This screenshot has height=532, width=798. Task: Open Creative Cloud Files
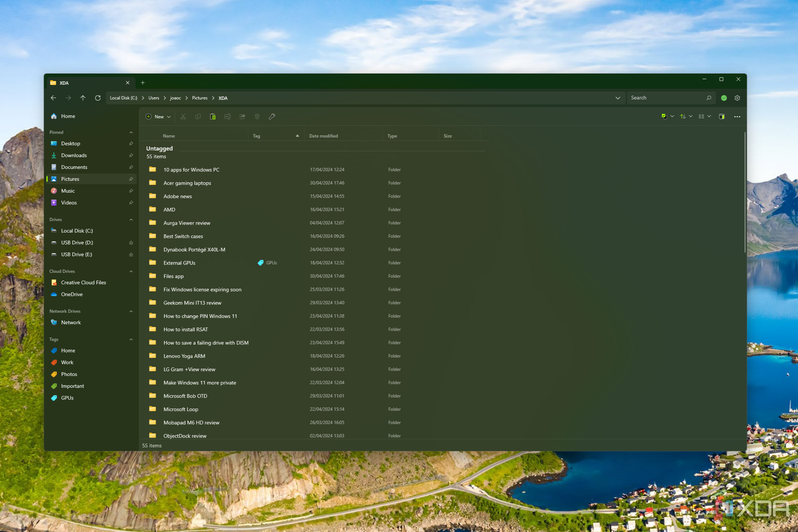click(x=92, y=282)
